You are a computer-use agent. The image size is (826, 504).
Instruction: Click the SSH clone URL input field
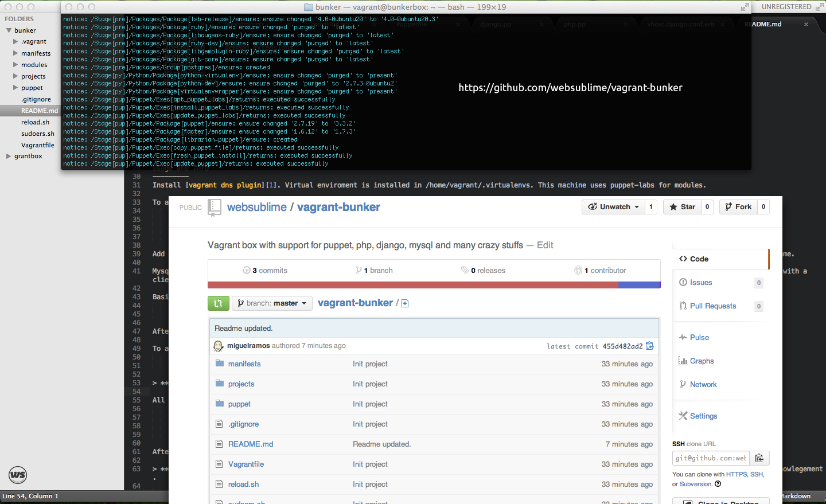[711, 458]
